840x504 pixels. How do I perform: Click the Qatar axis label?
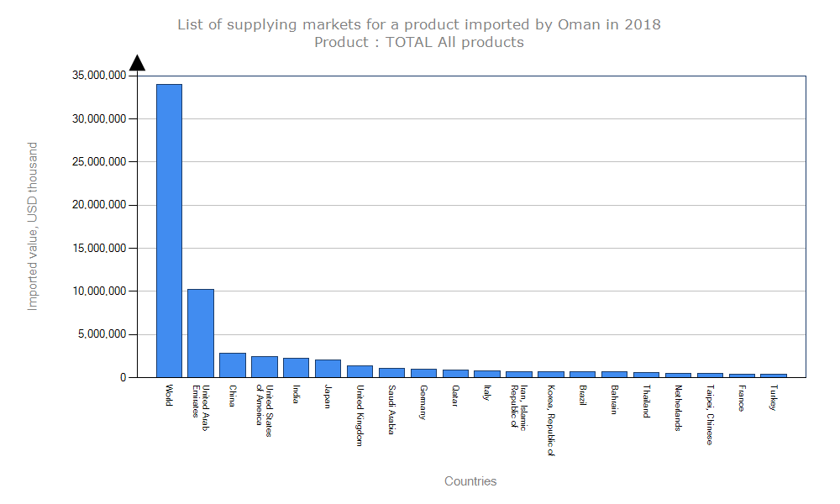pos(455,396)
